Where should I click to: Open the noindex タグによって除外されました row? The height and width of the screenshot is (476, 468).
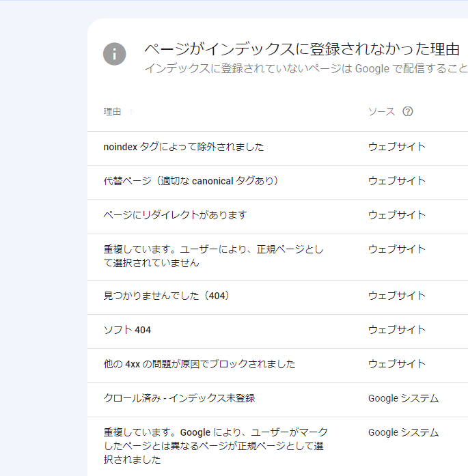(x=183, y=147)
